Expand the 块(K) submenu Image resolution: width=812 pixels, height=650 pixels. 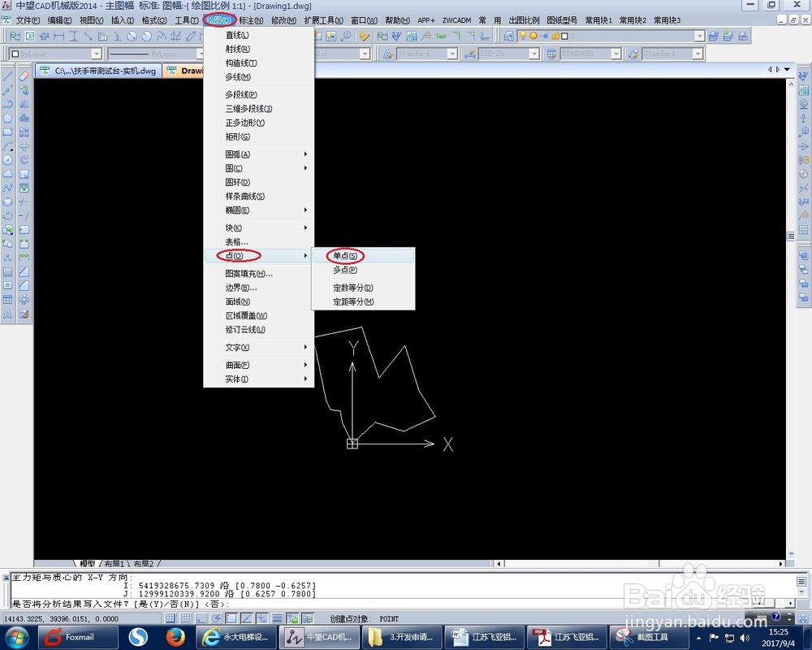(259, 228)
